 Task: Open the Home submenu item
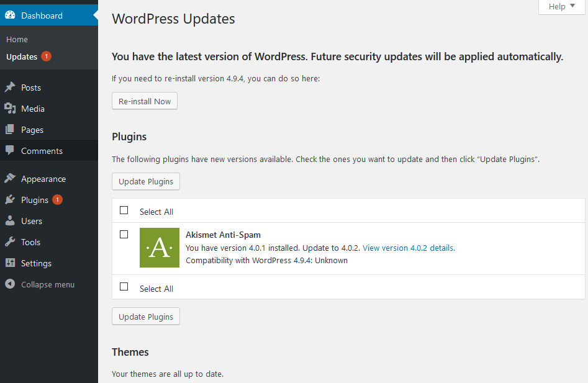coord(17,39)
